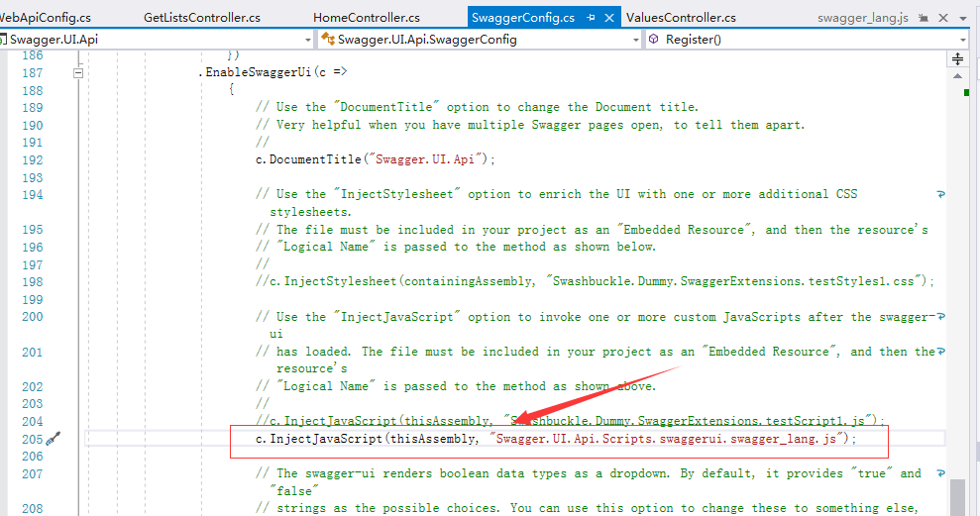Click line number 187
Image resolution: width=980 pixels, height=516 pixels.
tap(33, 73)
